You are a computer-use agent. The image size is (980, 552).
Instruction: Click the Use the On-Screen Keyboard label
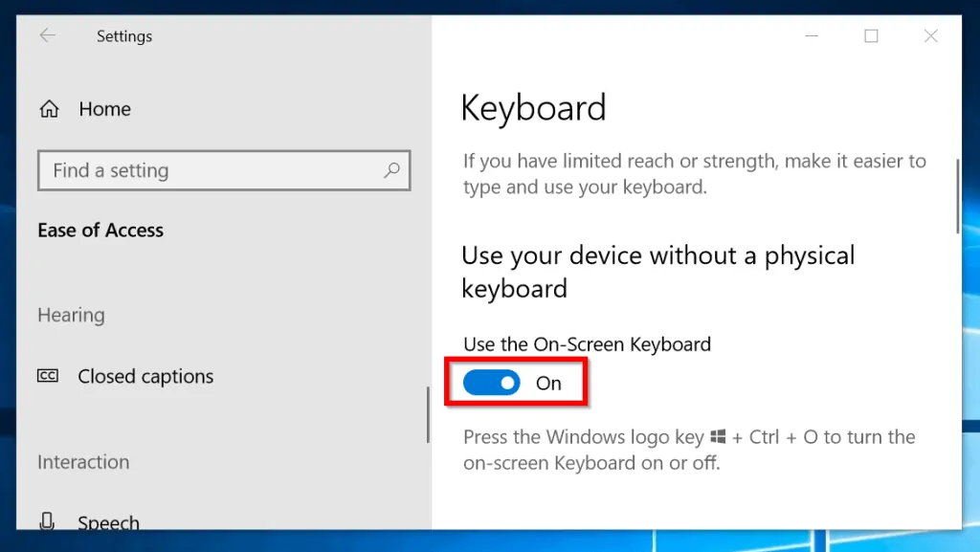(587, 344)
